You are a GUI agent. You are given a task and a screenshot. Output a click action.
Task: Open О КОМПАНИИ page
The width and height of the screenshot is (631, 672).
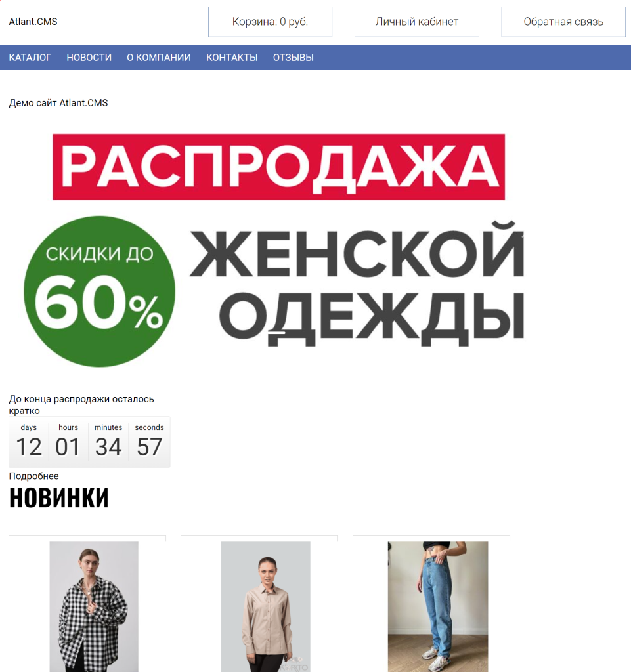coord(159,58)
